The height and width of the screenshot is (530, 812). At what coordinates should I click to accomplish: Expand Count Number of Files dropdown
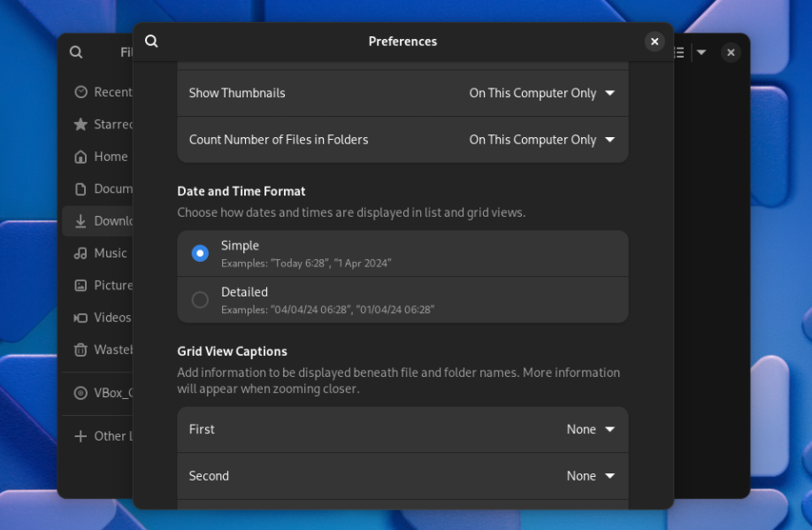[541, 140]
